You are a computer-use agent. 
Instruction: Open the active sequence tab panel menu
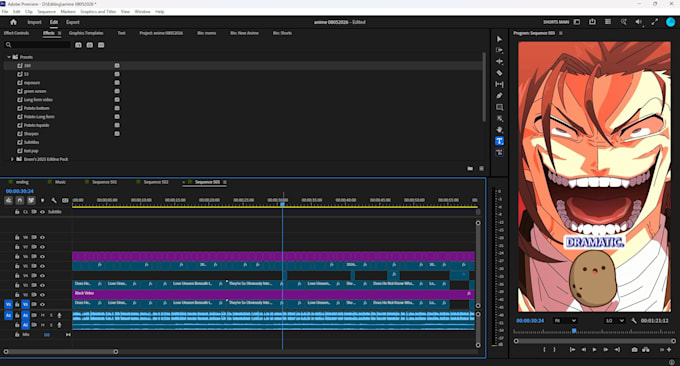tap(225, 182)
